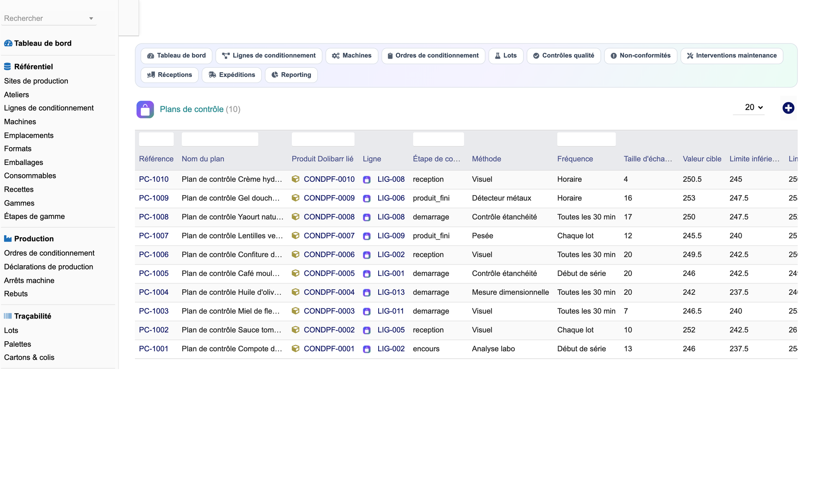Viewport: 815px width, 504px height.
Task: Focus the Fréquence filter field
Action: click(x=586, y=139)
